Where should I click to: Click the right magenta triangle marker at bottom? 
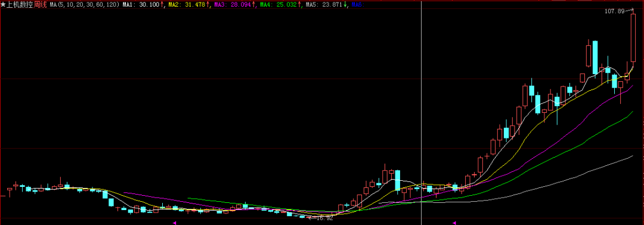(x=454, y=223)
